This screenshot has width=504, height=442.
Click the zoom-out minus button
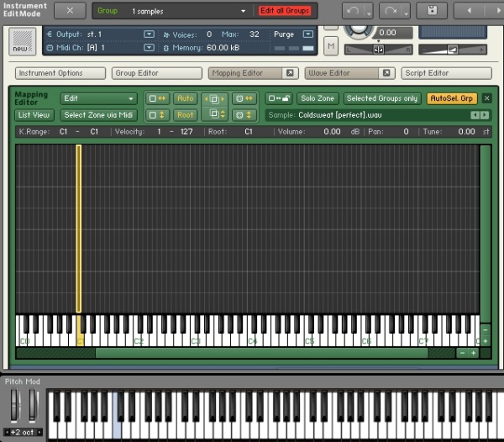pos(461,353)
